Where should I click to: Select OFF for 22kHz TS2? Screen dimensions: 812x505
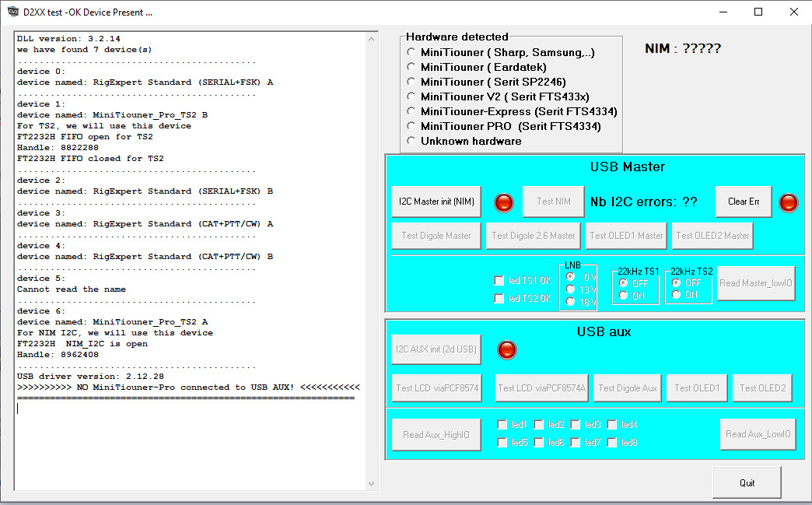[676, 282]
